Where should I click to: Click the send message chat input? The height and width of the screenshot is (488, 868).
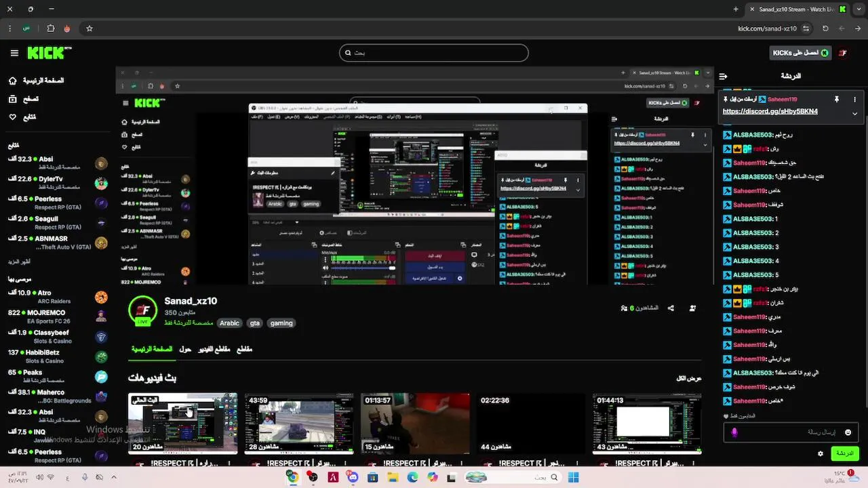tap(791, 432)
